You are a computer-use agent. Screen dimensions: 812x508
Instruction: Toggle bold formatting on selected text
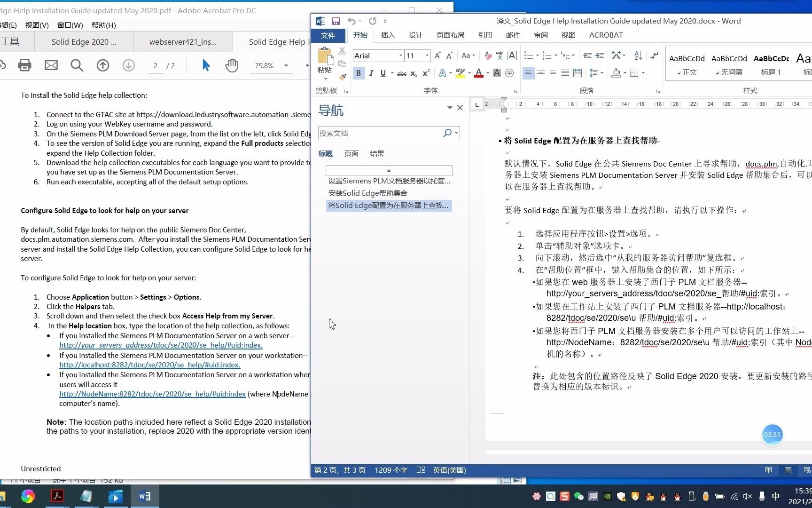point(358,73)
